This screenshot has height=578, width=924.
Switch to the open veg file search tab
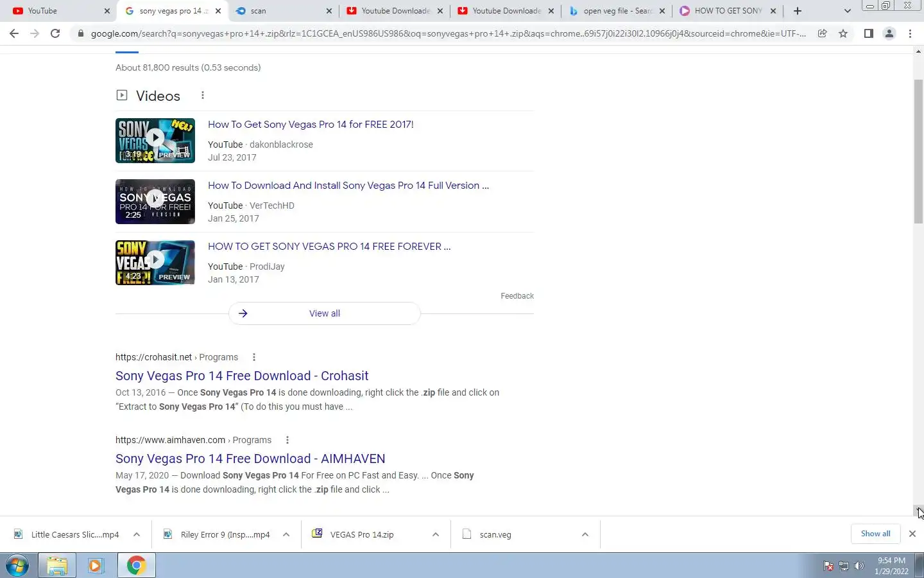[616, 11]
